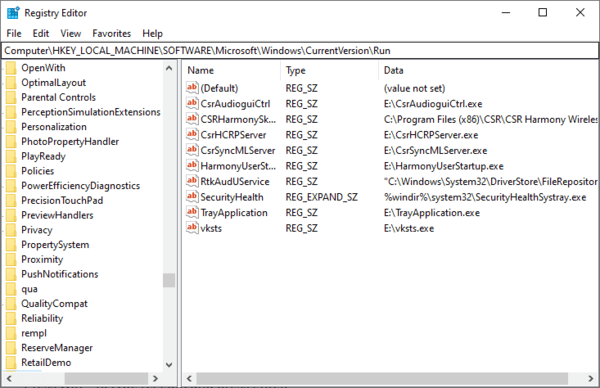Click the tree pane horizontal scroll left arrow

coord(9,378)
